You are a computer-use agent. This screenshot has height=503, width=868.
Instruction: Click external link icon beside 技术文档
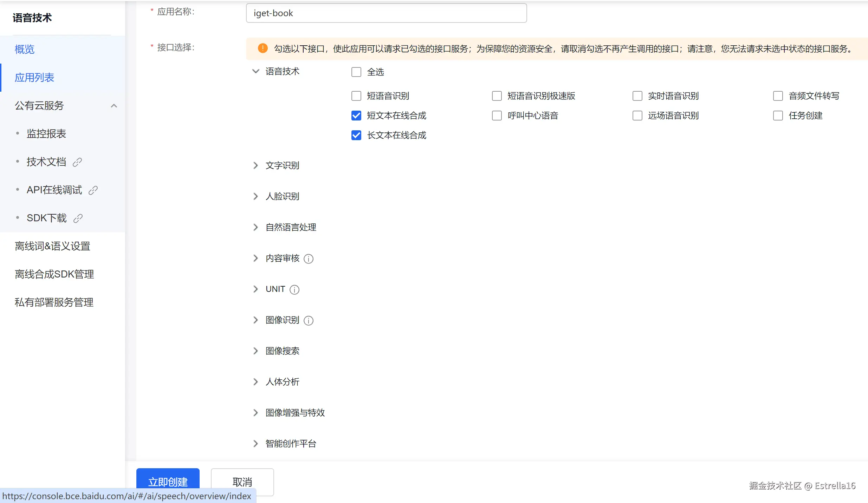(77, 162)
